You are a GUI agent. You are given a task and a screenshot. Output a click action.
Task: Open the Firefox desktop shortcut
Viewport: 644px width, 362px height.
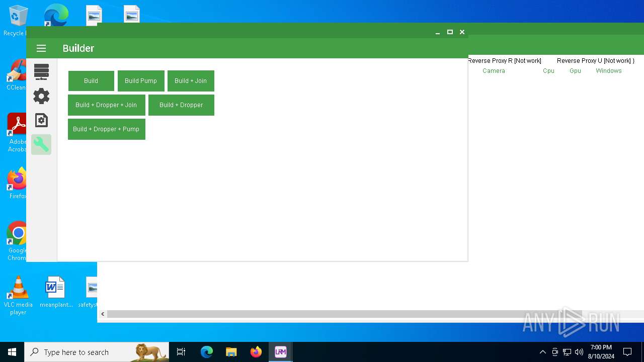[17, 184]
